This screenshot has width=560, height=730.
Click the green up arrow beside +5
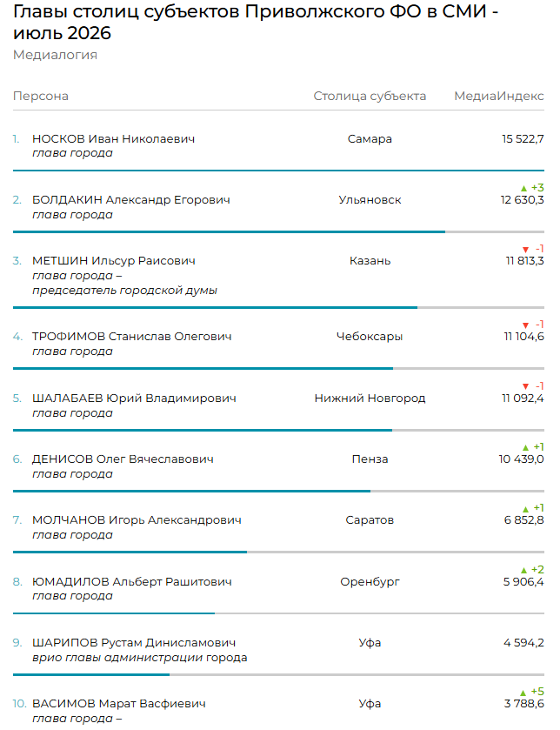click(523, 693)
